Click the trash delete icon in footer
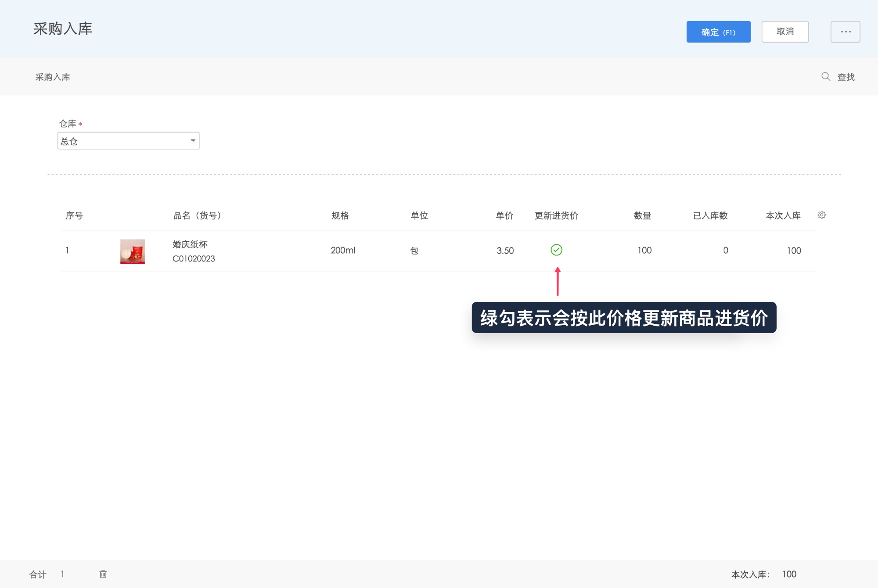878x588 pixels. click(x=103, y=574)
